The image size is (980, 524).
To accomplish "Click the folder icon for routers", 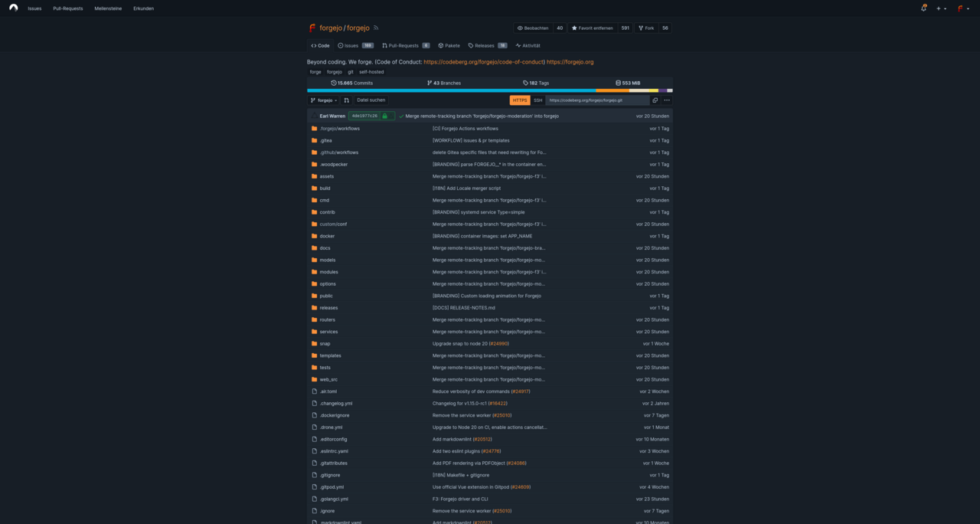I will click(314, 319).
